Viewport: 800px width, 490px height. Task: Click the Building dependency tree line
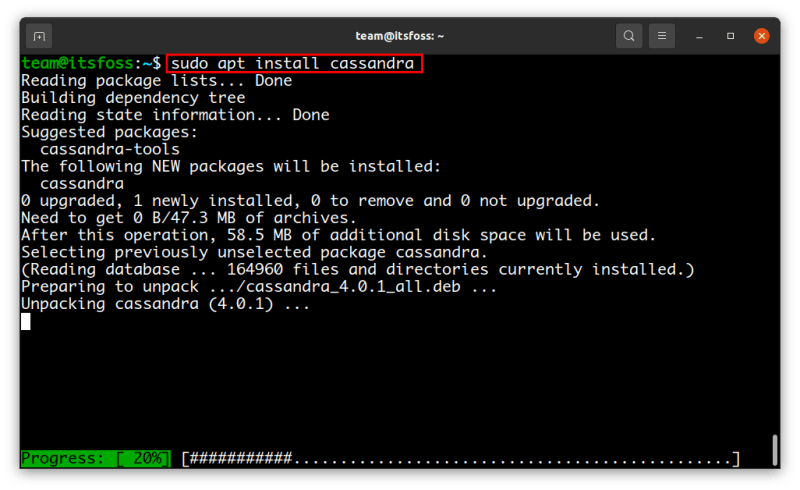click(133, 98)
